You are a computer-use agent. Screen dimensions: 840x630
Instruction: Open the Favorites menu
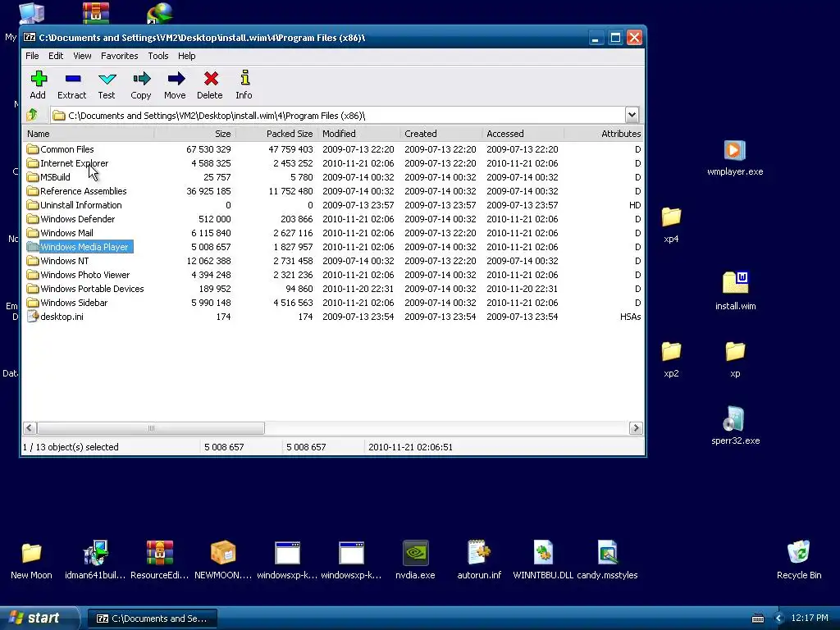click(119, 56)
